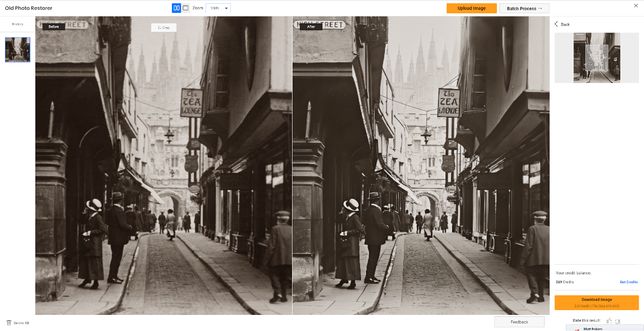
Task: Switch to side-by-side compare view
Action: [176, 8]
